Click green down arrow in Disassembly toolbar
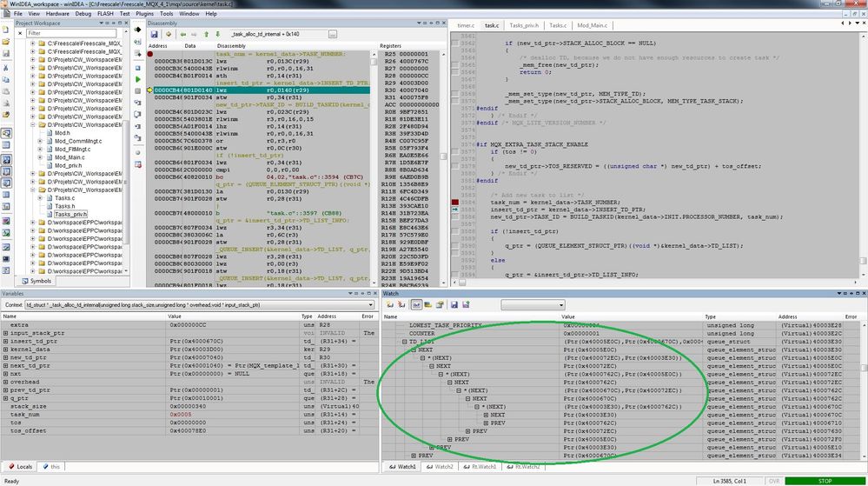Viewport: 868px width, 486px height. click(217, 35)
